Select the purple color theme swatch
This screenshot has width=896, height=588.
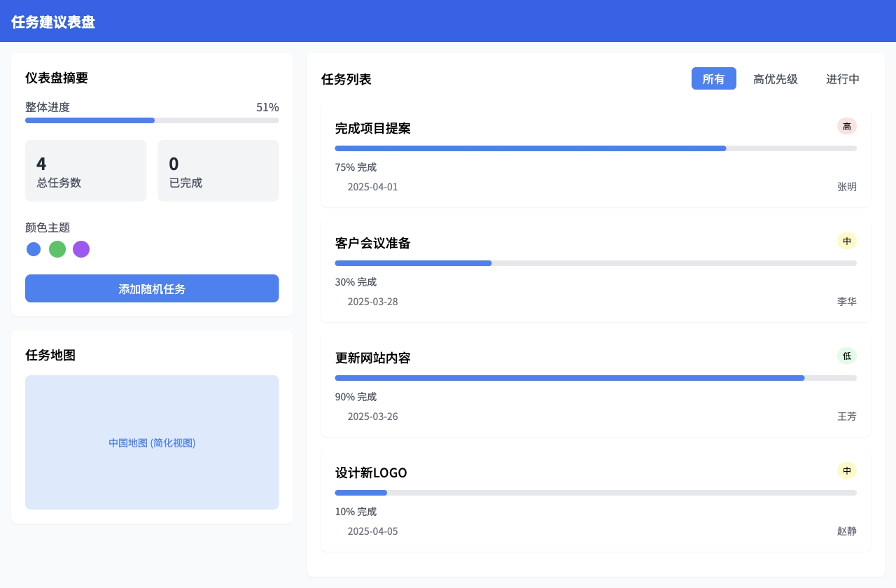(81, 249)
